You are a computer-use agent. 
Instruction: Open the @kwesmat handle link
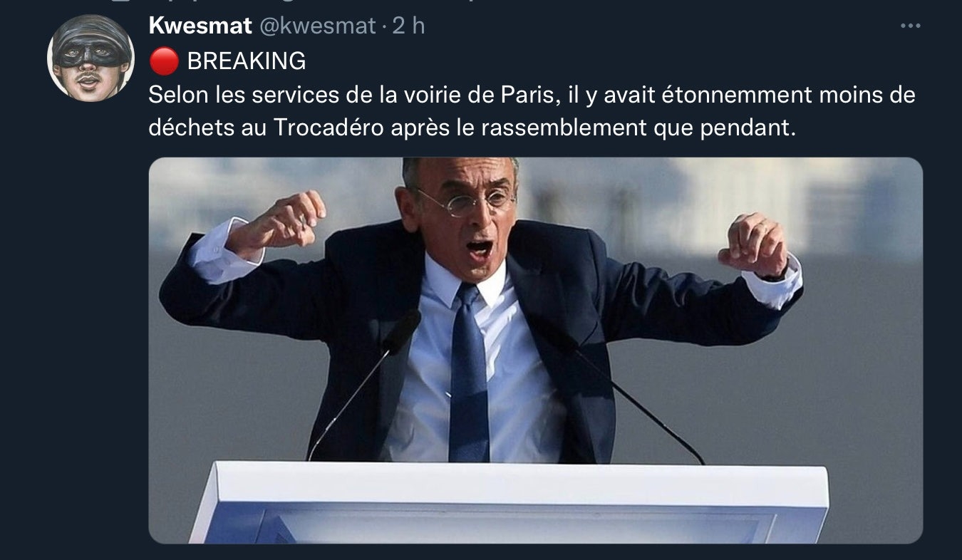tap(316, 26)
